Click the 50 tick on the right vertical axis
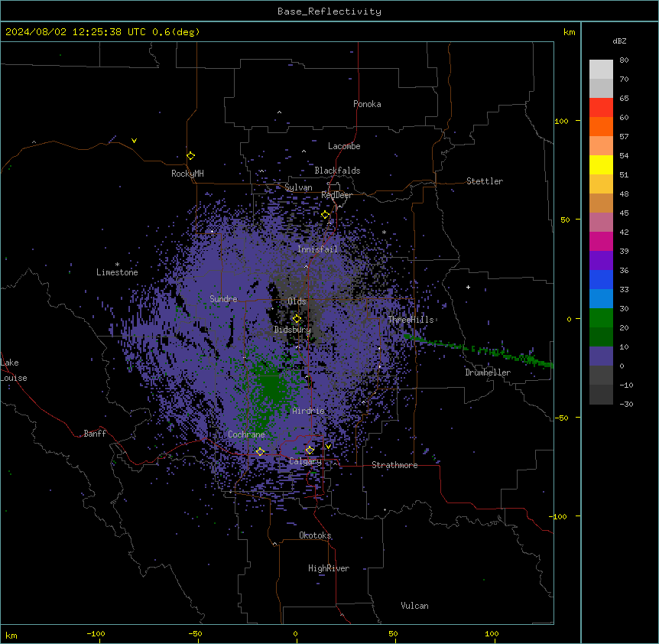The image size is (659, 644). click(565, 220)
